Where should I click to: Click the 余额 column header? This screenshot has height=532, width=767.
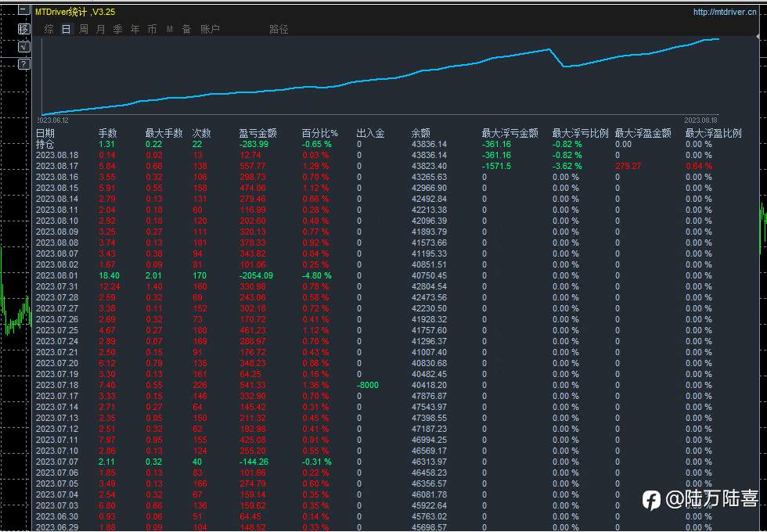pos(421,133)
